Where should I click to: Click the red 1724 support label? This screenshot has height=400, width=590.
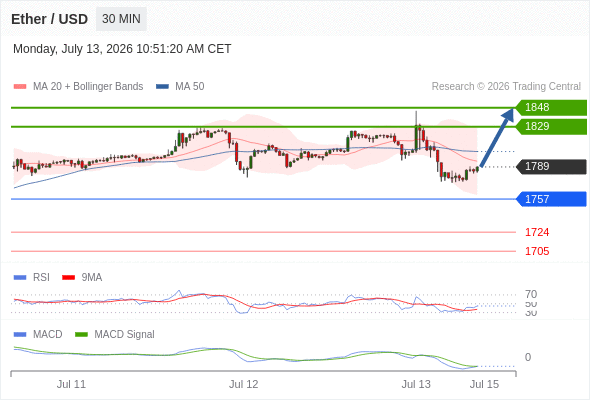[537, 232]
